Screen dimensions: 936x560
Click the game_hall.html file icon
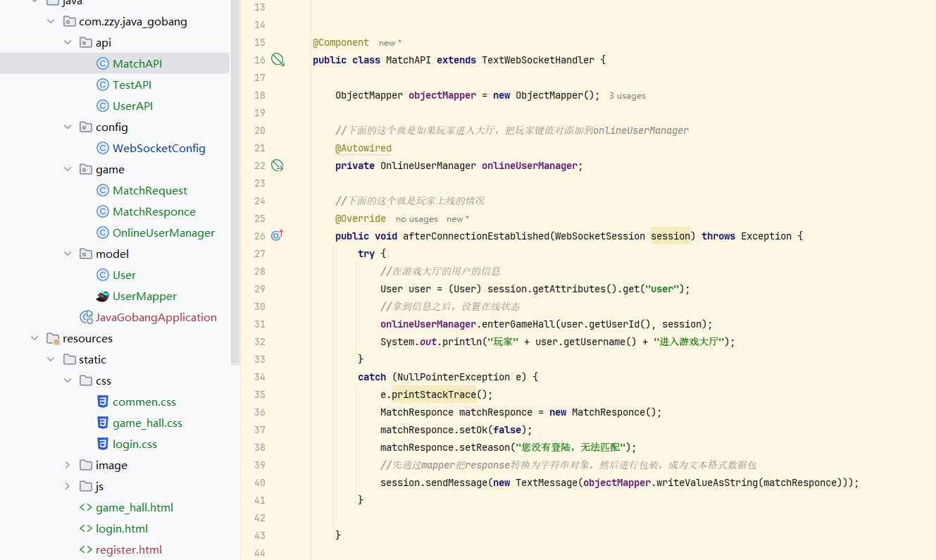pos(85,507)
